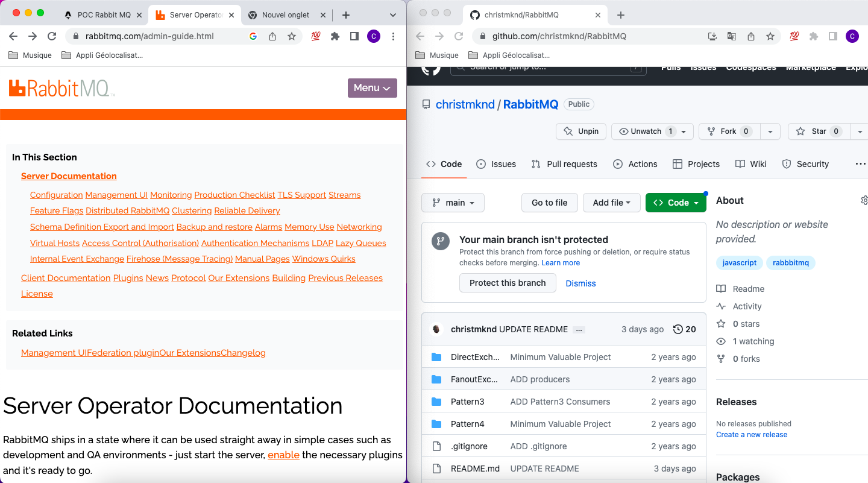This screenshot has width=868, height=483.
Task: Open Projects tab in repository
Action: coord(696,164)
